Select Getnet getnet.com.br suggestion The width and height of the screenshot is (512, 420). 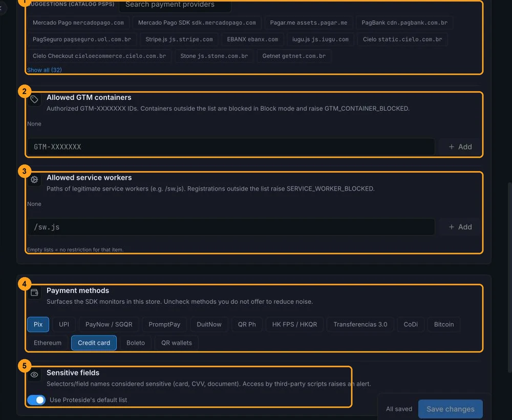point(294,56)
